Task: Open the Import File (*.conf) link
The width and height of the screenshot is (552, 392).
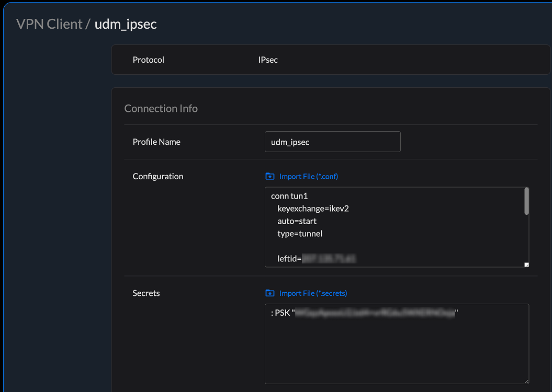Action: pyautogui.click(x=308, y=177)
